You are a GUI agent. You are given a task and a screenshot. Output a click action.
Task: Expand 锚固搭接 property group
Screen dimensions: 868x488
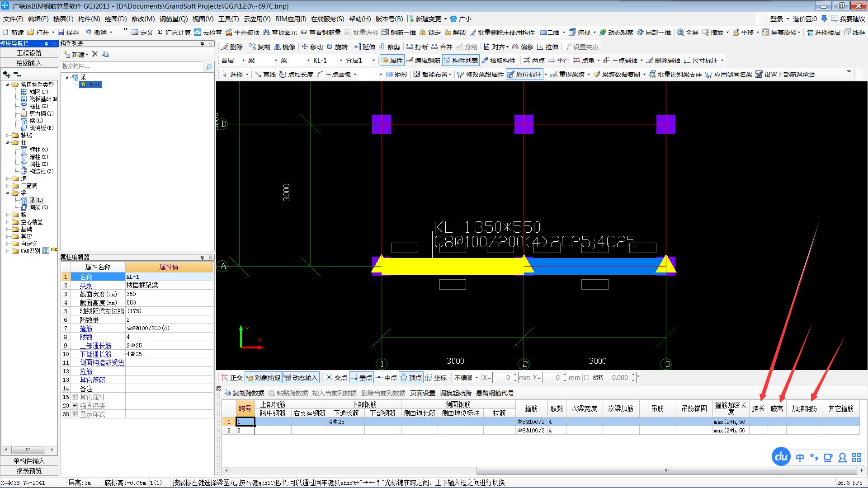[x=75, y=405]
